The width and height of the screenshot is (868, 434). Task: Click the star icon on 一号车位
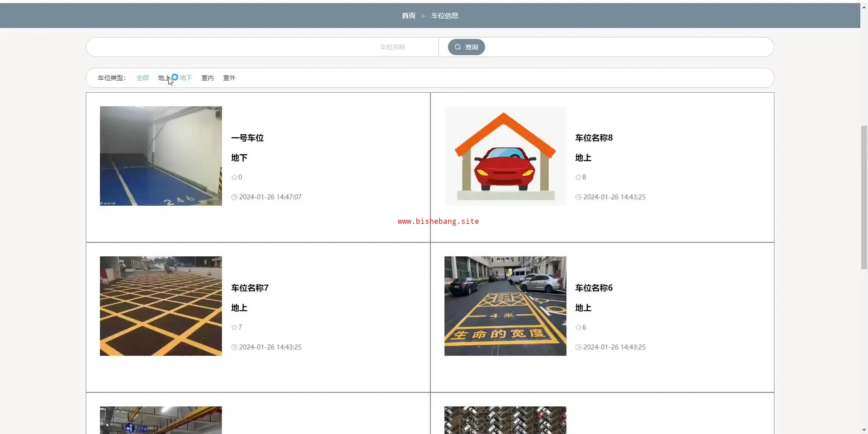(234, 177)
